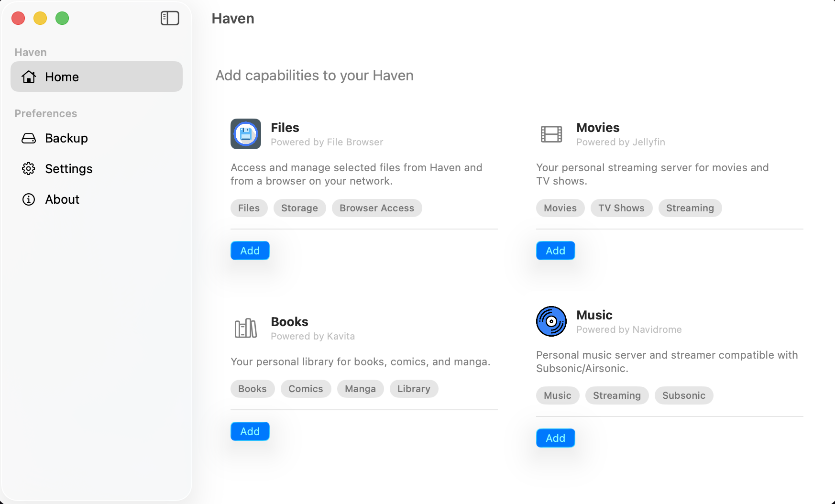Add the Music capability

pos(556,438)
